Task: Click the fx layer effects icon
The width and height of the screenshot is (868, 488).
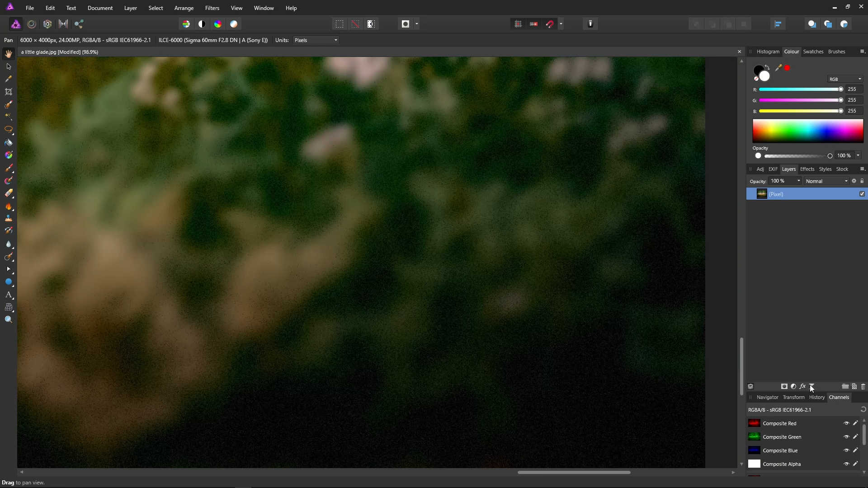Action: [x=802, y=386]
